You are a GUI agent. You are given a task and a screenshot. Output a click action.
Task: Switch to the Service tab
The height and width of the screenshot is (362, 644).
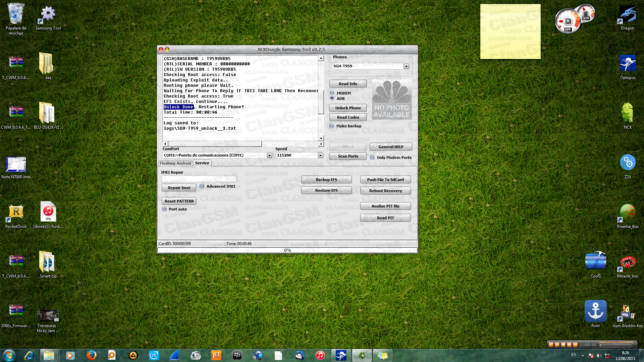(x=202, y=163)
